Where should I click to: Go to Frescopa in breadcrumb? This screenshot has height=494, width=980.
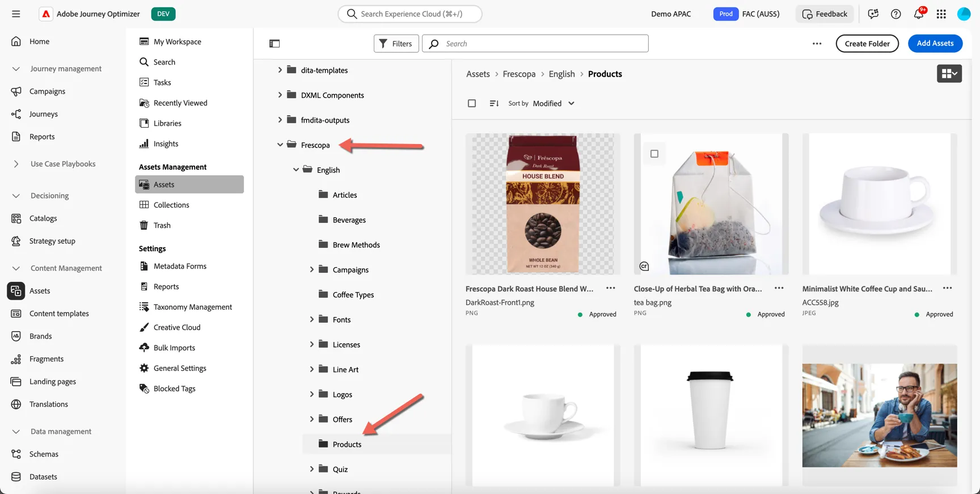(519, 74)
